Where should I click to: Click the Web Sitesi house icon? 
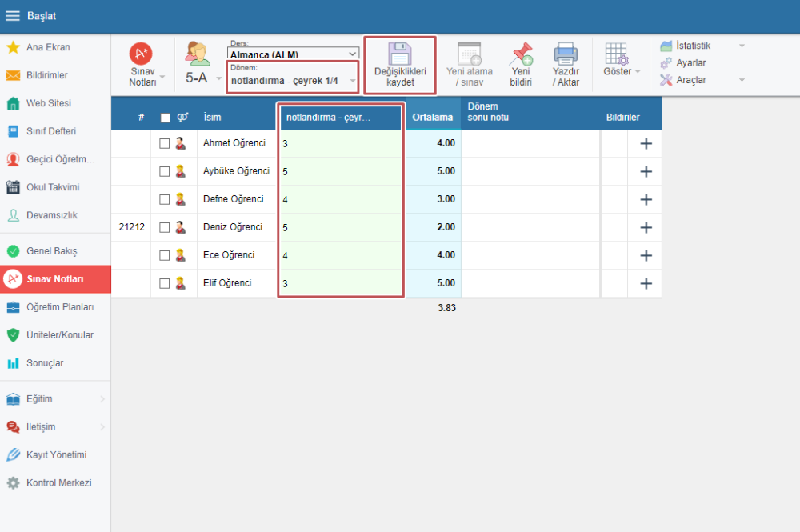point(14,103)
